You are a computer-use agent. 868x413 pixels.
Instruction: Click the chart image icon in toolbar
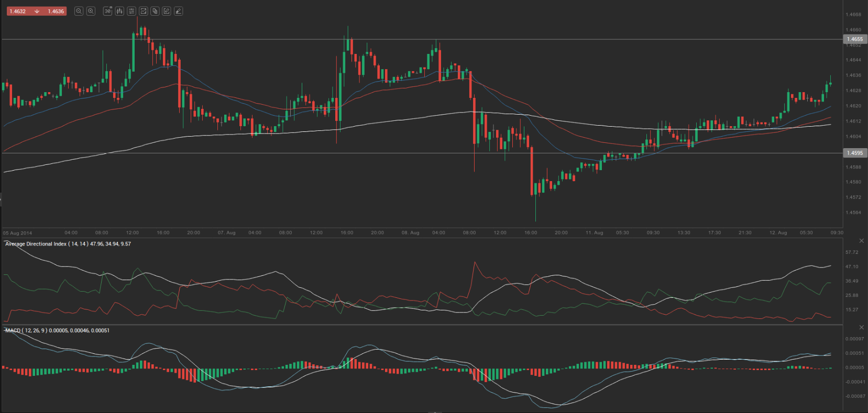(x=143, y=11)
